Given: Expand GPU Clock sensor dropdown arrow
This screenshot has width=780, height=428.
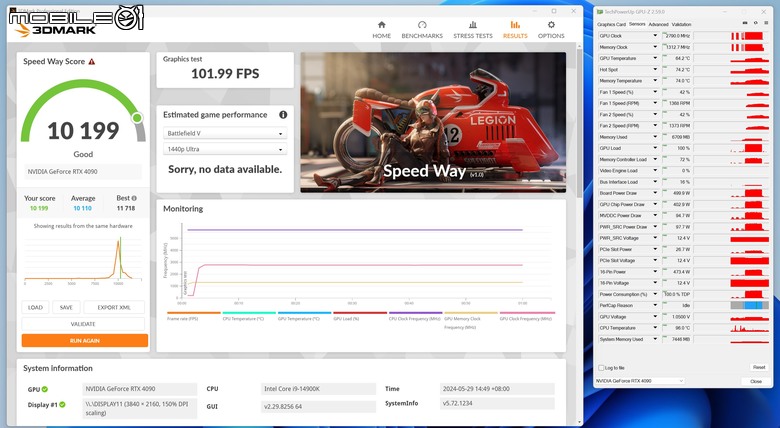Looking at the screenshot, I should click(x=655, y=36).
